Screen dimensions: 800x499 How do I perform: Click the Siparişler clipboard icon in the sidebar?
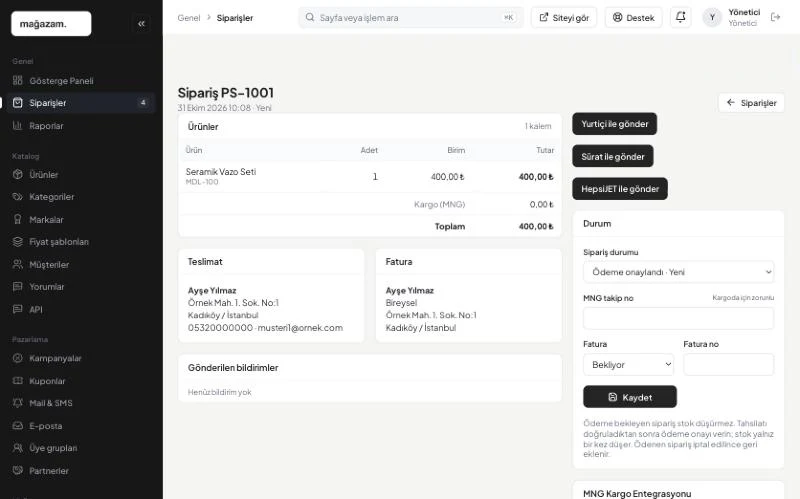pos(18,103)
